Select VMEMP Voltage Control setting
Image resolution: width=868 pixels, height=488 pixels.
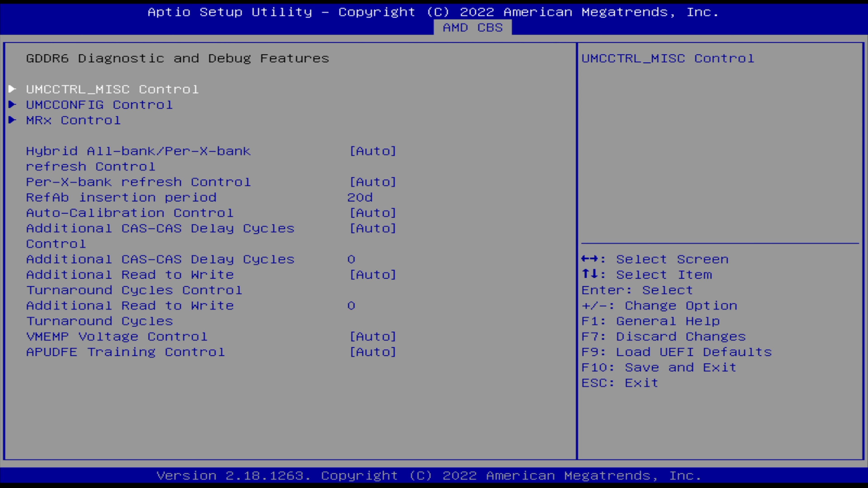[117, 337]
